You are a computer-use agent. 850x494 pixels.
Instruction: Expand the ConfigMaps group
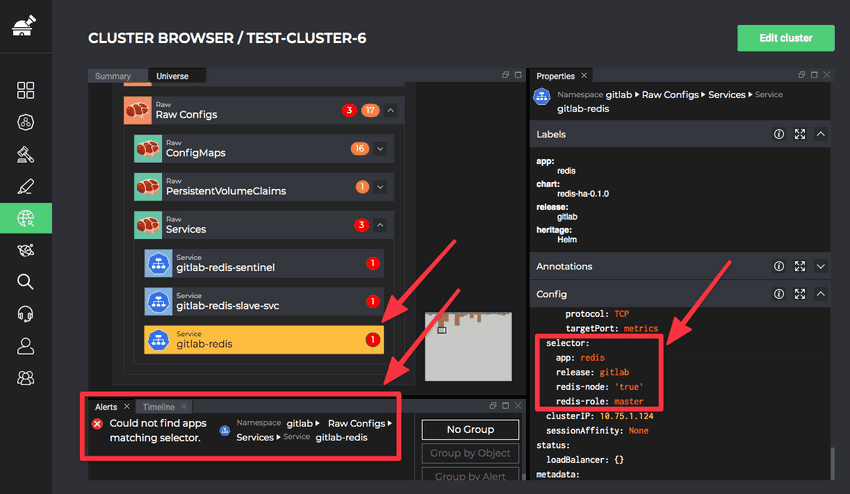tap(380, 149)
